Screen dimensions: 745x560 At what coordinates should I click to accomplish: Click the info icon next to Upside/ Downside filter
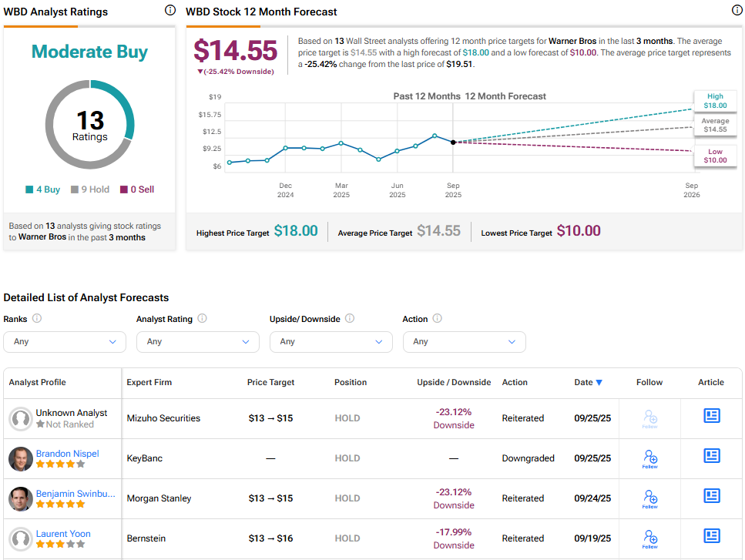[x=350, y=318]
